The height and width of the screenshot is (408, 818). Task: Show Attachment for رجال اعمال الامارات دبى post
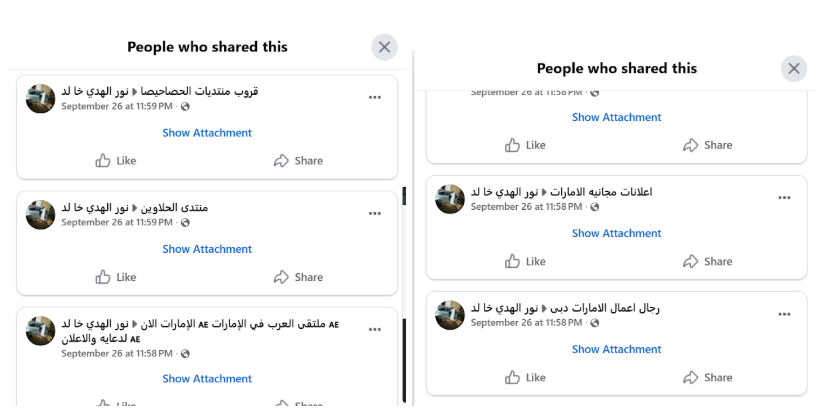tap(616, 349)
